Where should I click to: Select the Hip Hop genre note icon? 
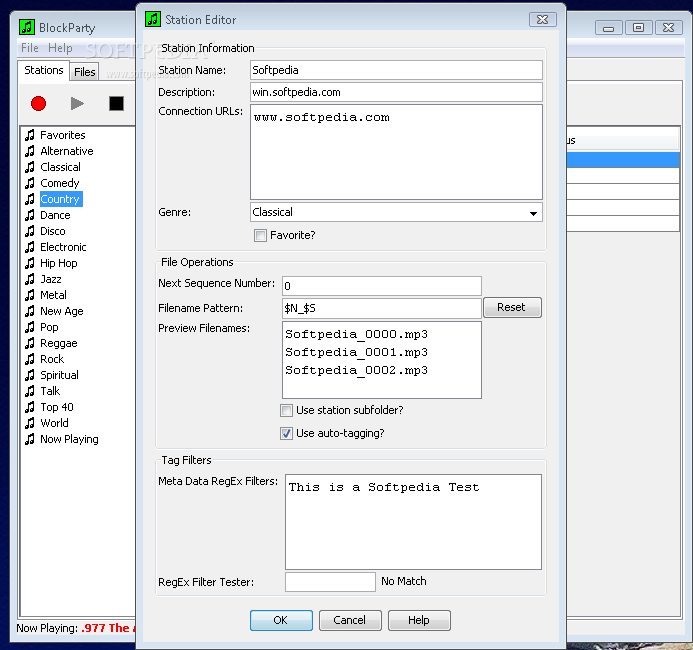click(30, 263)
